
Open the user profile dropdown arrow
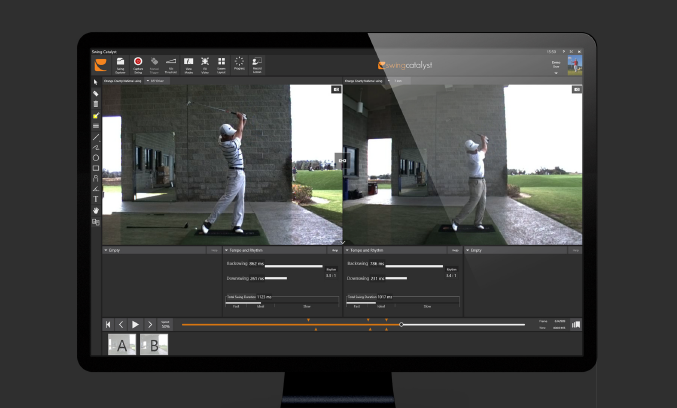557,71
